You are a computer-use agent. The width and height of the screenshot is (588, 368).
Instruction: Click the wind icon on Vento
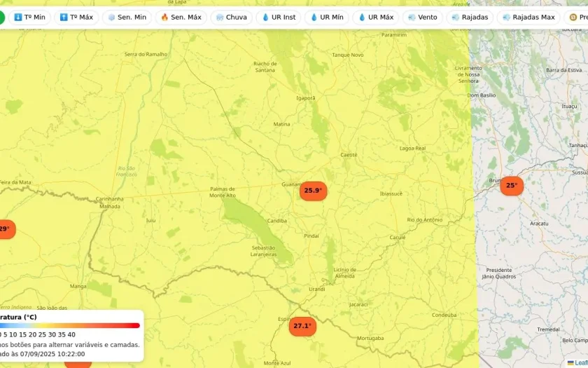click(x=412, y=18)
